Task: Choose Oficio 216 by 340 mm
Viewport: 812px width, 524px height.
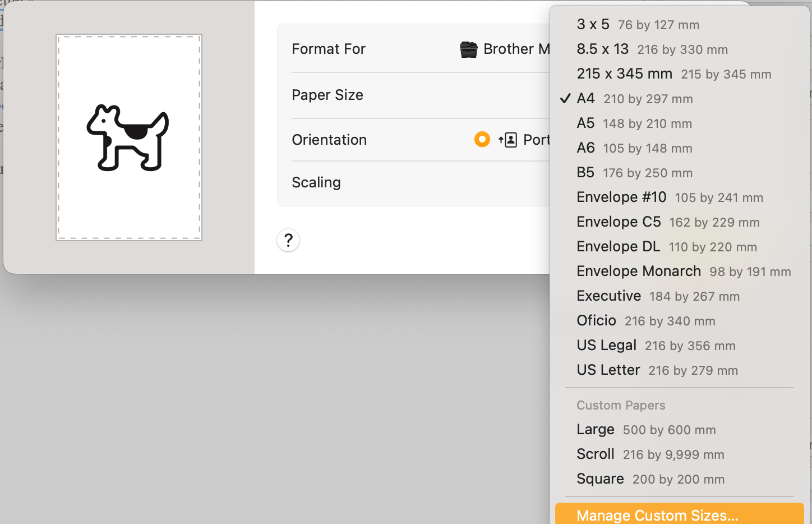Action: pos(680,321)
